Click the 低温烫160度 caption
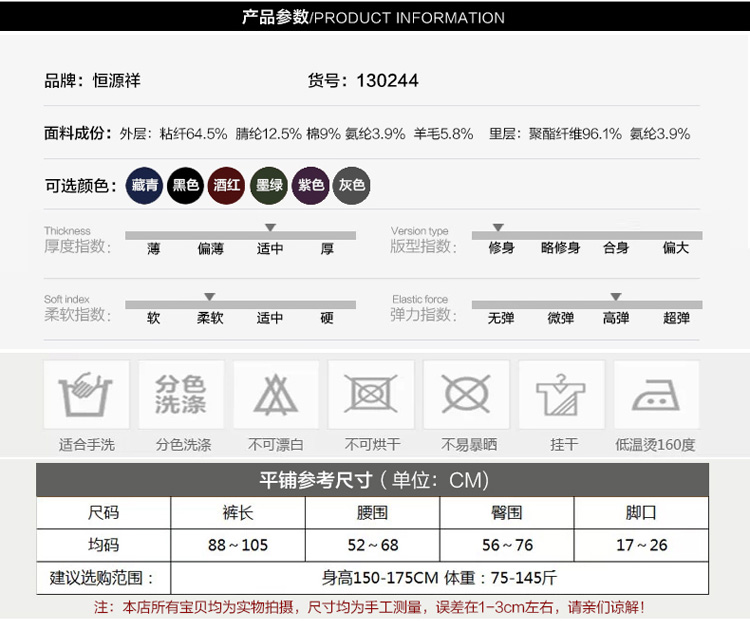The height and width of the screenshot is (621, 750). click(x=655, y=444)
